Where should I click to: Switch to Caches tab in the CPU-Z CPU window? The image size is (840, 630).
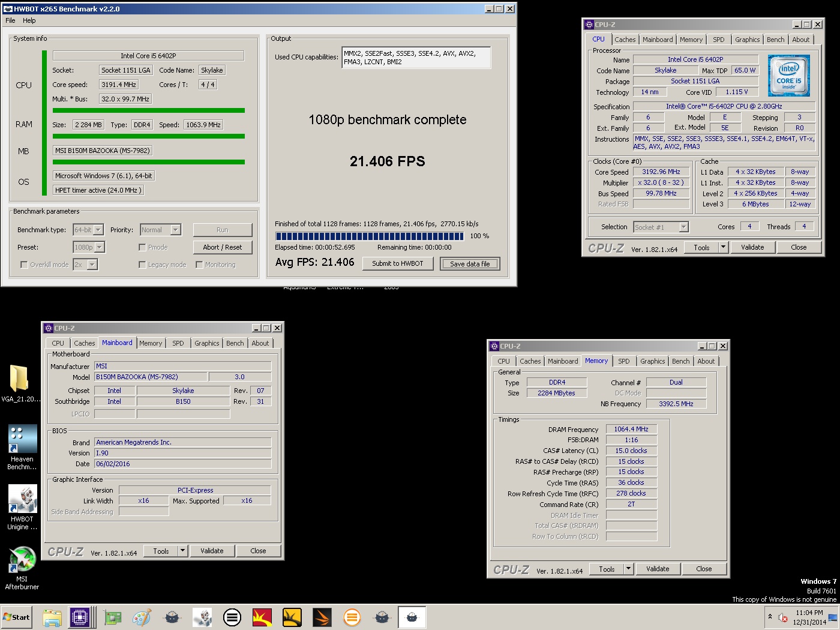pos(625,40)
